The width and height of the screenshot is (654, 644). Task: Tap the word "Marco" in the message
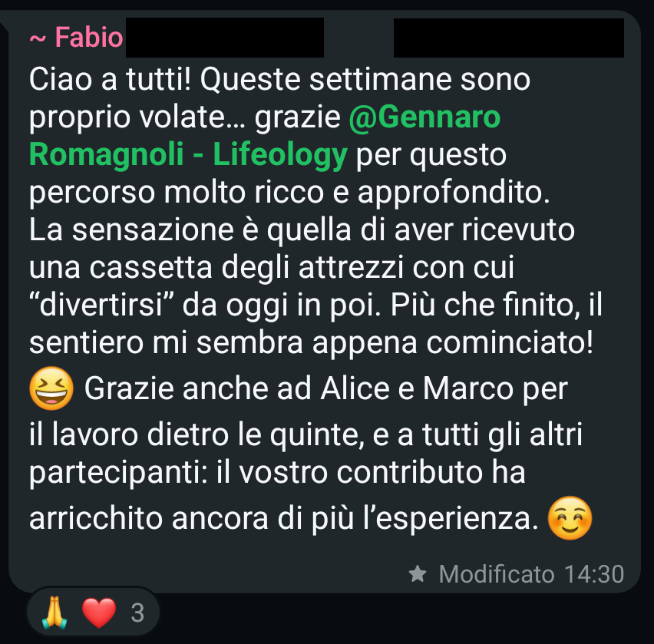pyautogui.click(x=468, y=388)
